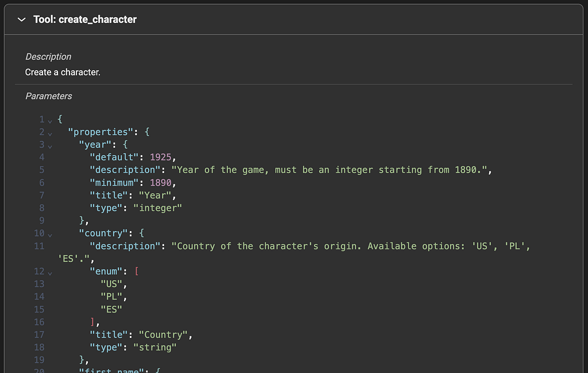The width and height of the screenshot is (588, 373).
Task: Click the "US" enum value on line 13
Action: (111, 284)
